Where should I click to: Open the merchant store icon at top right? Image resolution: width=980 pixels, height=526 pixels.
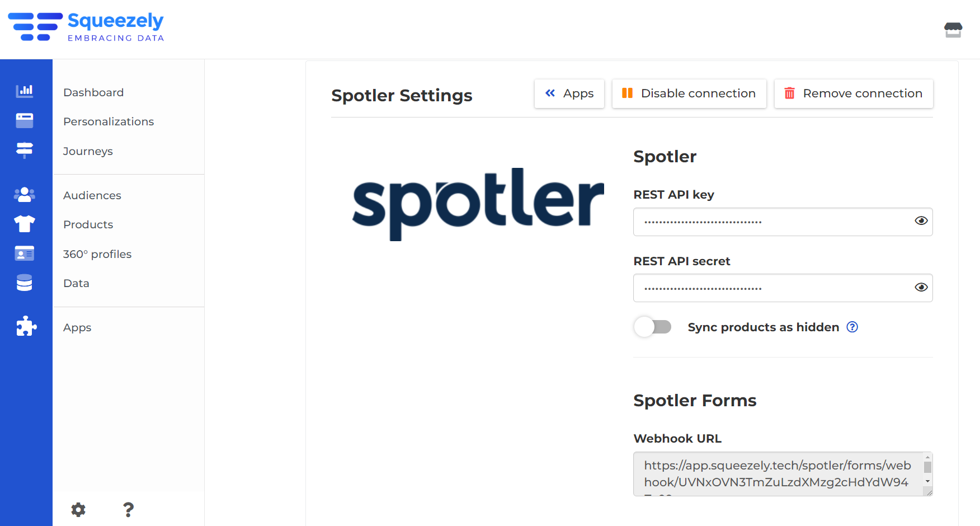pyautogui.click(x=953, y=30)
